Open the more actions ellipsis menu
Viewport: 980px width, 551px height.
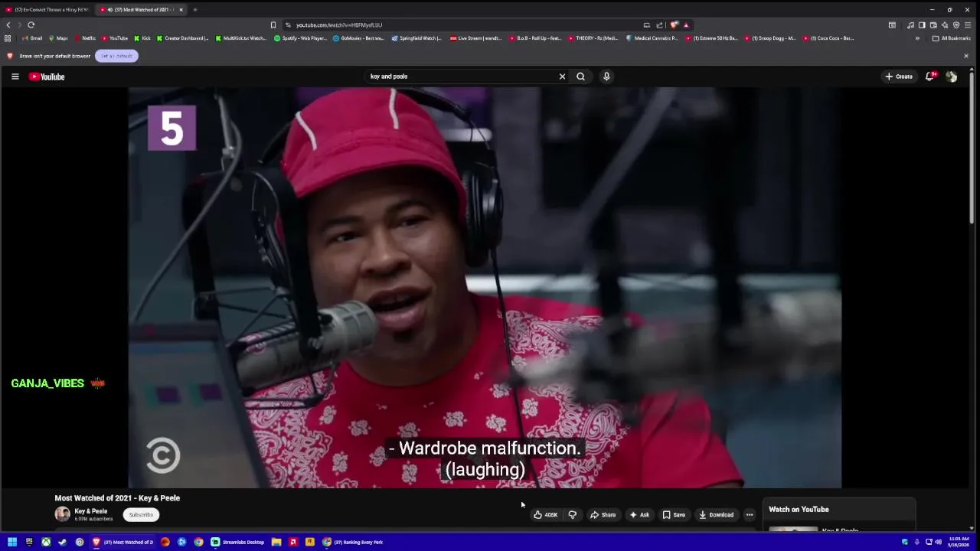(750, 515)
